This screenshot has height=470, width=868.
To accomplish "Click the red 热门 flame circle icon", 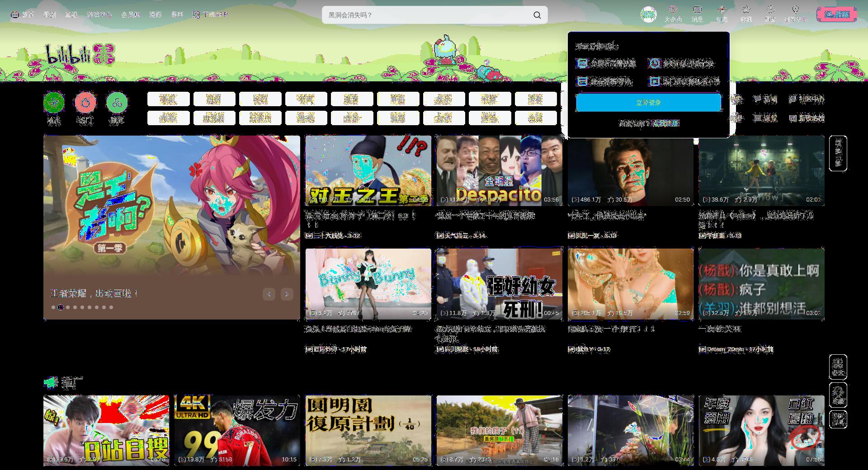I will pyautogui.click(x=85, y=103).
